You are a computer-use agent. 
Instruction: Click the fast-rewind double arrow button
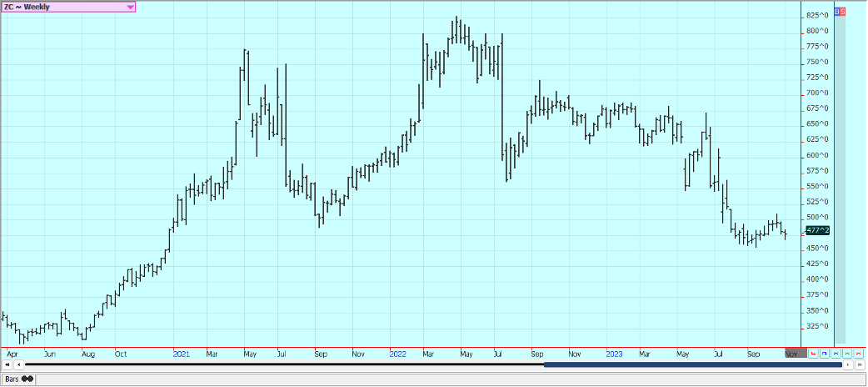[7, 364]
